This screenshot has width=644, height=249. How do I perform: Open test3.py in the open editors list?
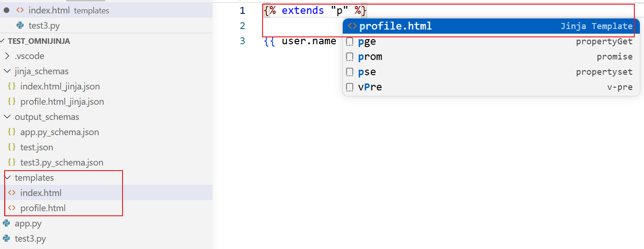click(106, 25)
